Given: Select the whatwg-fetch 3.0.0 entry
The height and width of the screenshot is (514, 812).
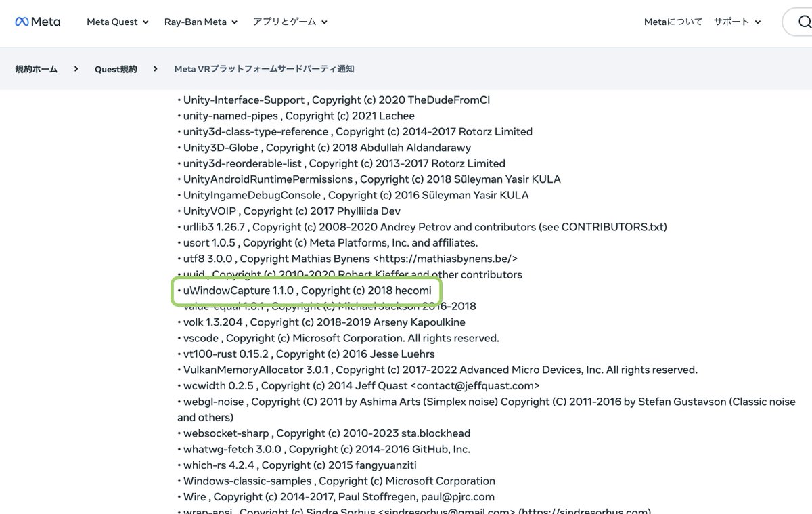Looking at the screenshot, I should 323,449.
